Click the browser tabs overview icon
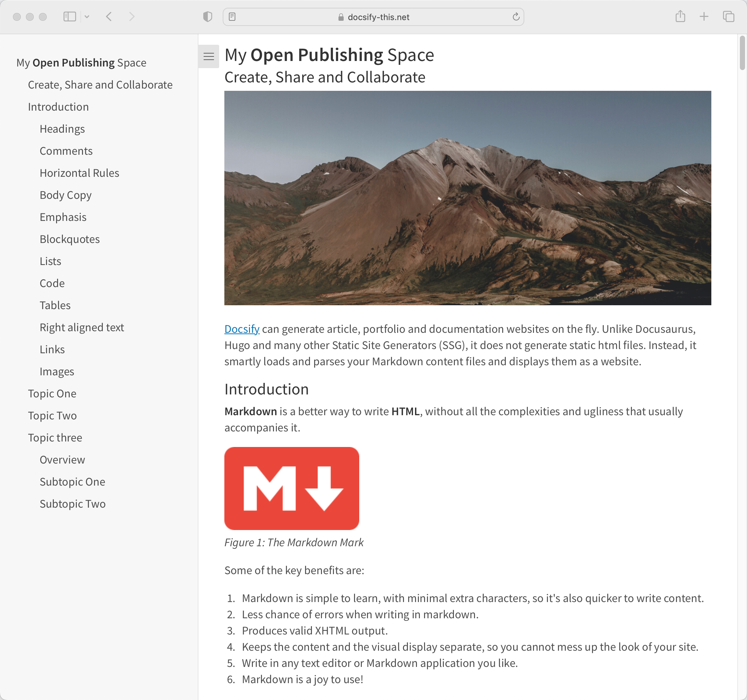Screen dimensions: 747x700 [x=729, y=17]
